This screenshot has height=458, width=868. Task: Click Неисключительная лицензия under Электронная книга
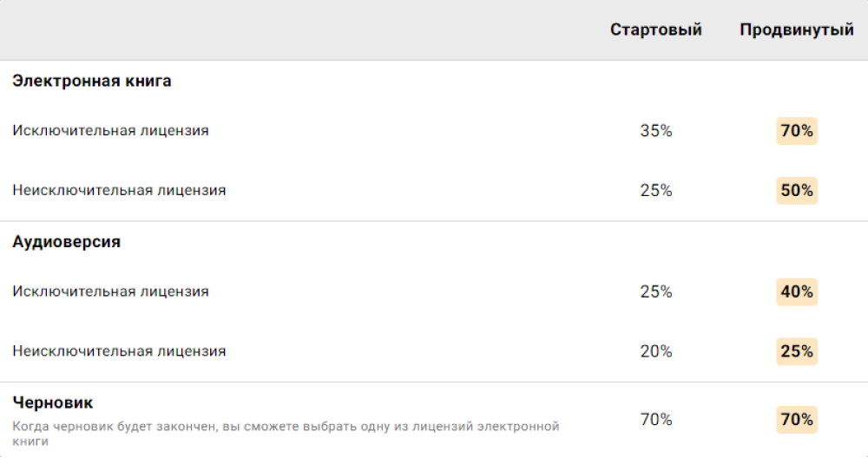coord(119,190)
